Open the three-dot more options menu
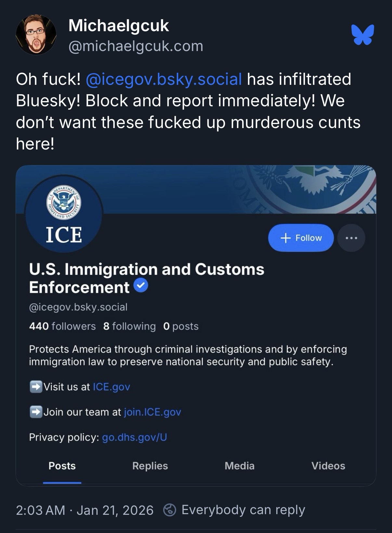The height and width of the screenshot is (533, 392). tap(351, 238)
